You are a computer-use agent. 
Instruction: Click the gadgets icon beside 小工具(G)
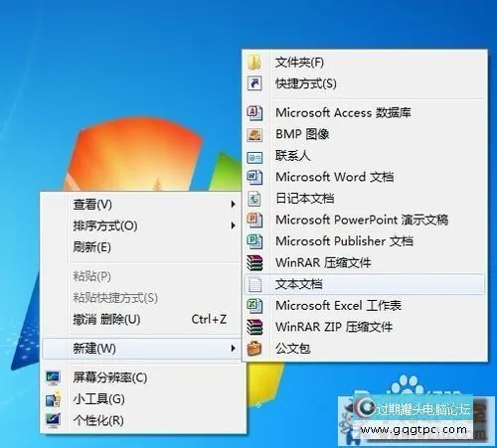coord(53,399)
